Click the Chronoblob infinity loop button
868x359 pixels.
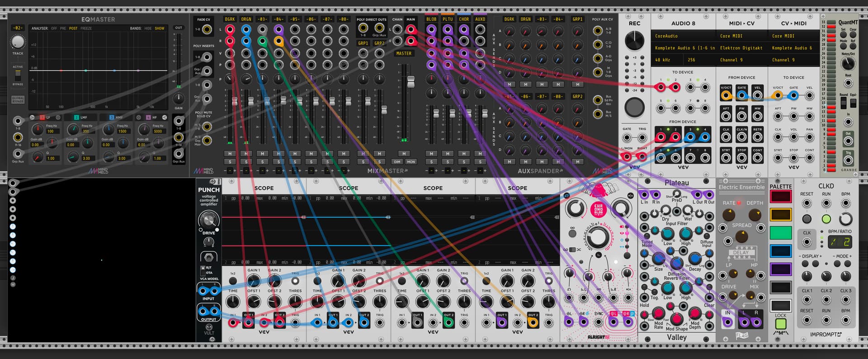pyautogui.click(x=572, y=233)
